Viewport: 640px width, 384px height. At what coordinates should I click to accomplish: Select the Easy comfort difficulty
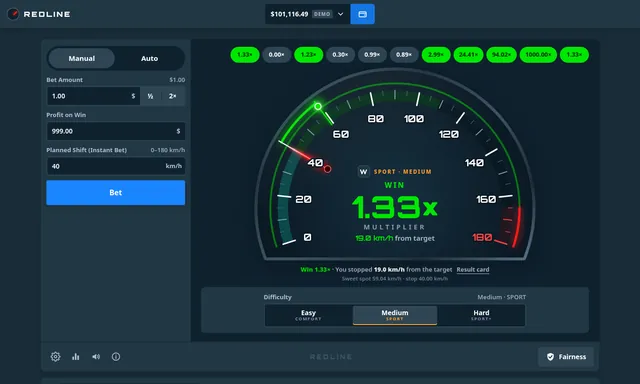point(309,315)
